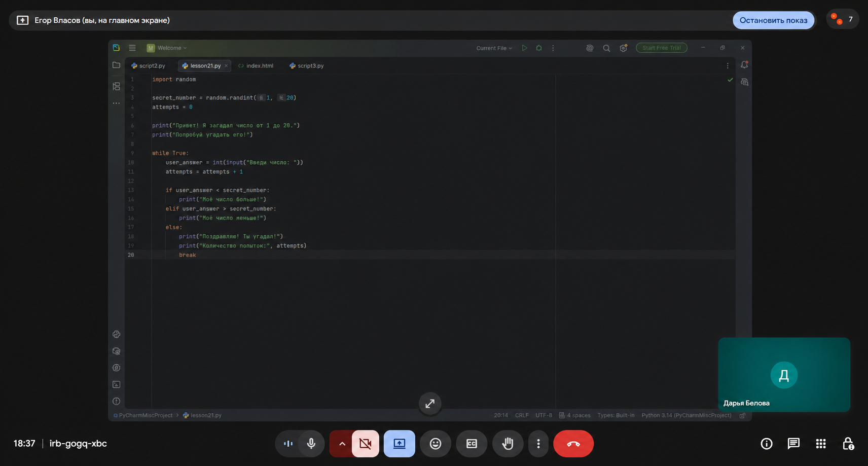Close the lesson21.py tab
This screenshot has height=466, width=868.
(226, 65)
